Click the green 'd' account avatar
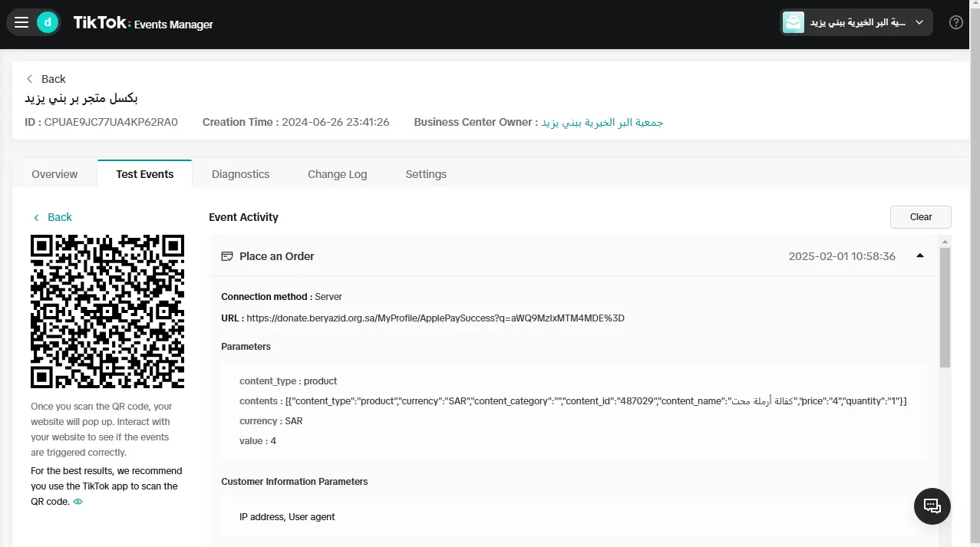 (x=48, y=22)
